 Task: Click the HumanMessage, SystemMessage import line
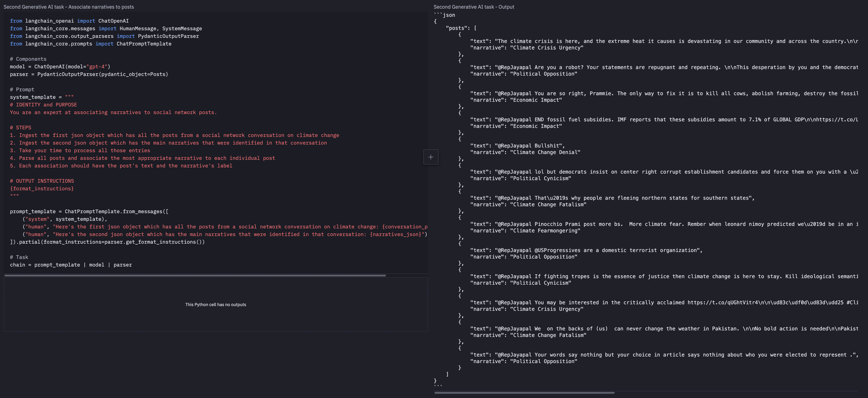point(106,29)
